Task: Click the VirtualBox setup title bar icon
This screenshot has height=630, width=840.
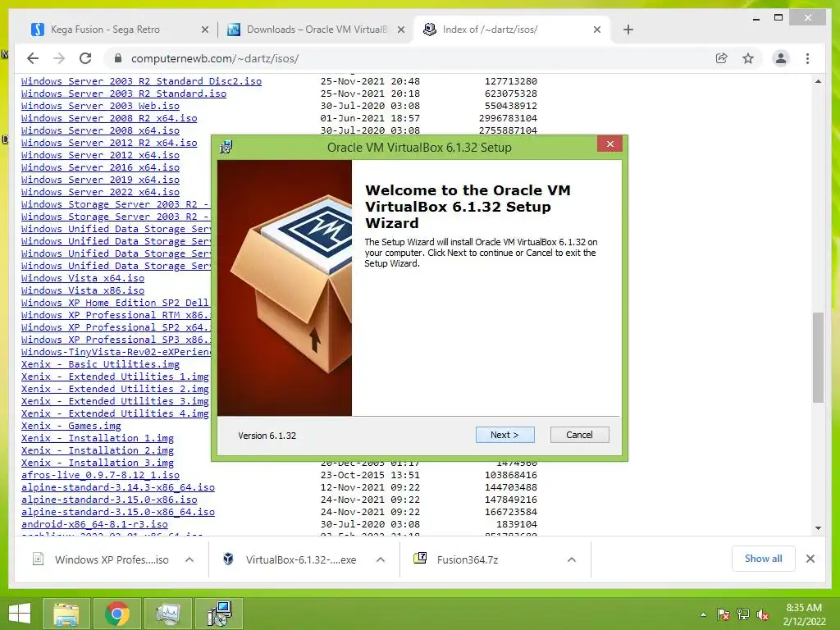Action: click(226, 147)
